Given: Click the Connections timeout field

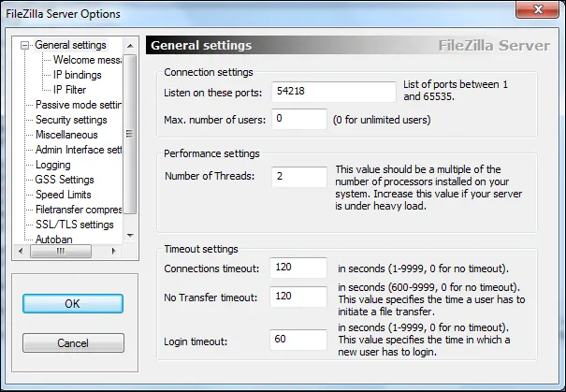Looking at the screenshot, I should pos(298,268).
